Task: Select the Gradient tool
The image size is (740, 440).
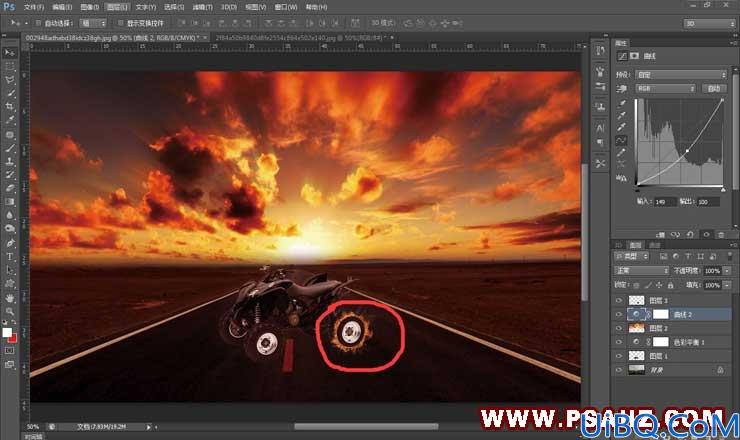Action: (9, 202)
